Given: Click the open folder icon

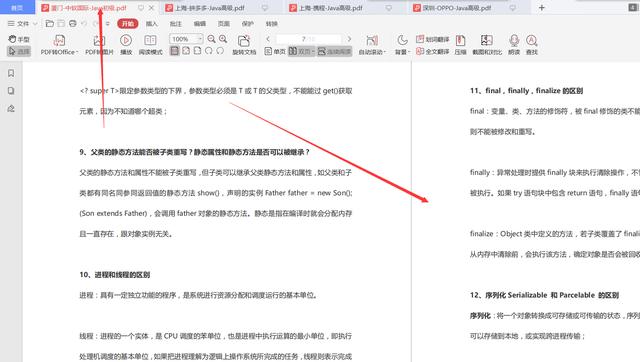Looking at the screenshot, I should (x=50, y=24).
